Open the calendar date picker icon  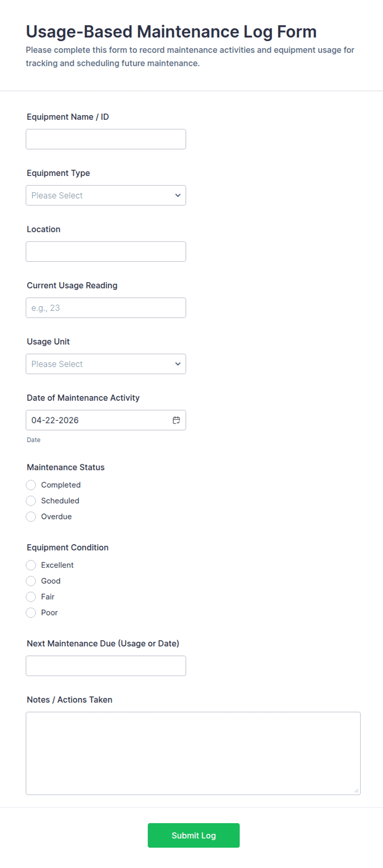(176, 420)
